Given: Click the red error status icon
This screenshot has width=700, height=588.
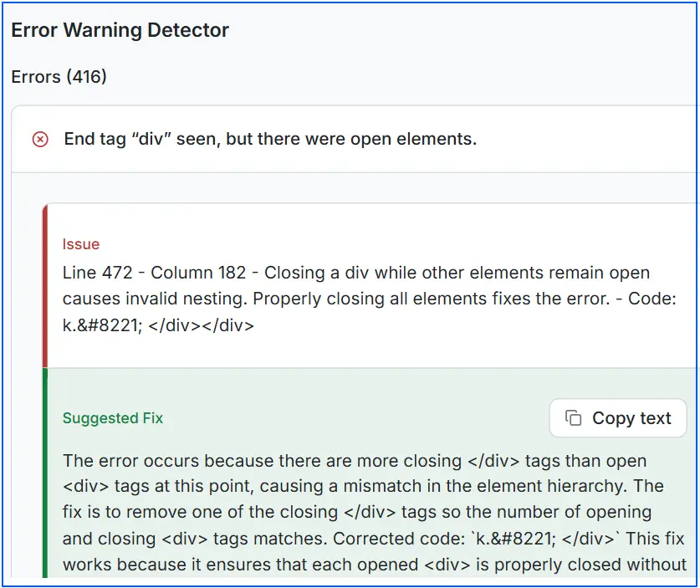Looking at the screenshot, I should click(39, 140).
